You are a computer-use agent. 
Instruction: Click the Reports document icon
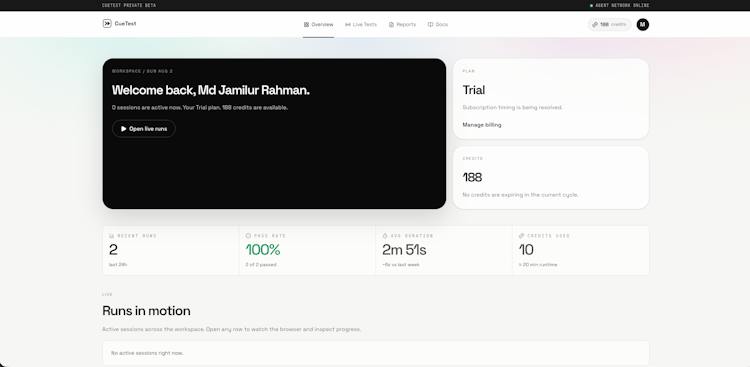[391, 24]
